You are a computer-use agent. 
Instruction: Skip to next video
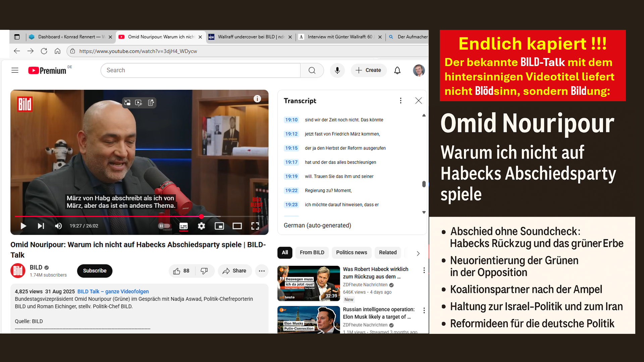pyautogui.click(x=41, y=226)
